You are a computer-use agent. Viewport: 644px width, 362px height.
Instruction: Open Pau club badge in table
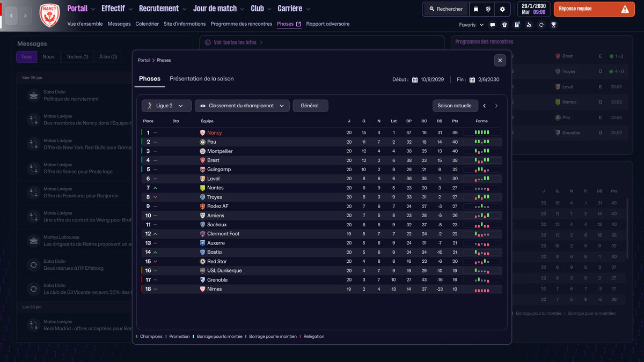[202, 142]
